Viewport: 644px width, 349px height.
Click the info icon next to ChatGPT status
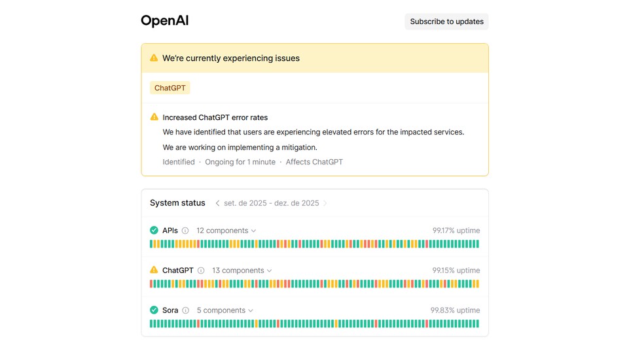coord(201,270)
